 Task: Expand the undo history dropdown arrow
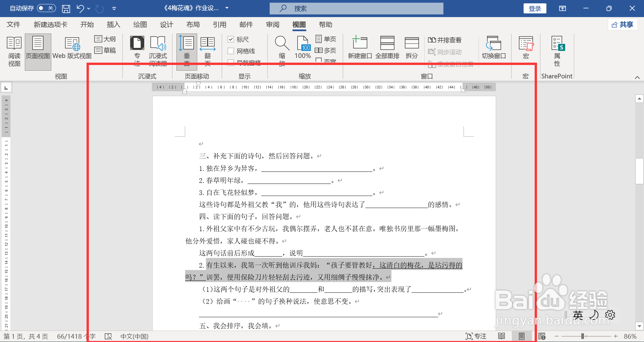[88, 8]
